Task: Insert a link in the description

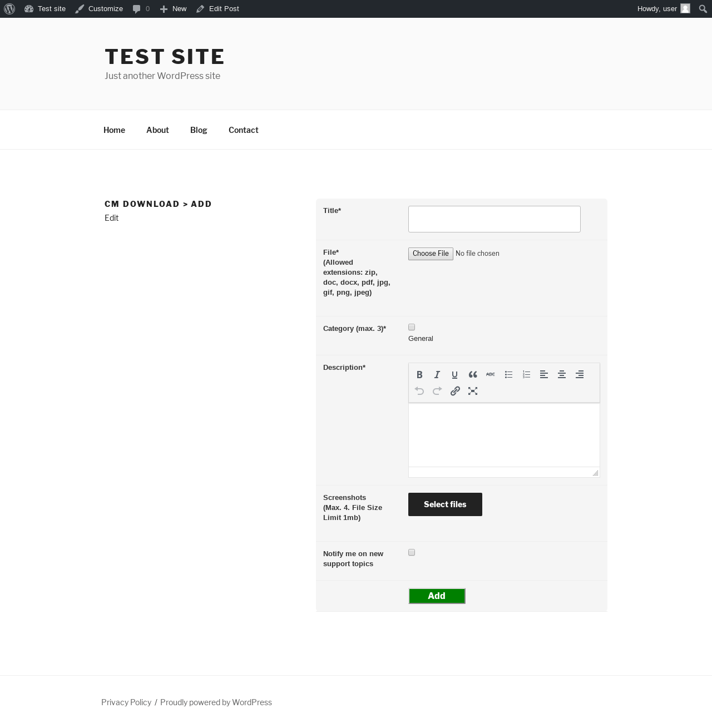Action: click(455, 391)
